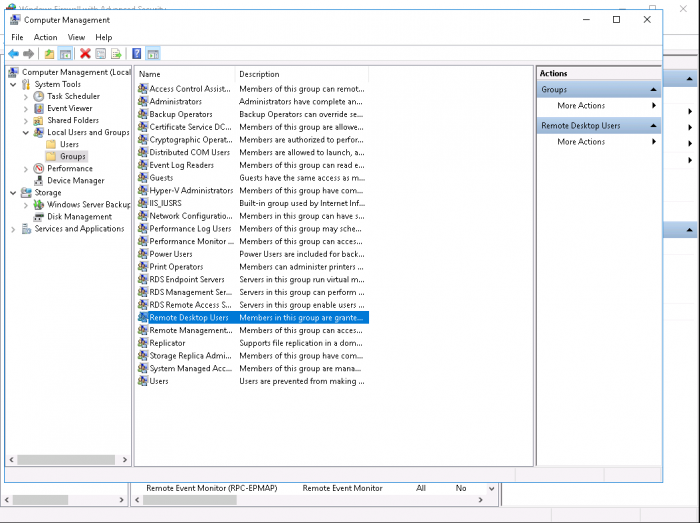This screenshot has width=700, height=523.
Task: Open More Actions under Groups
Action: point(599,106)
